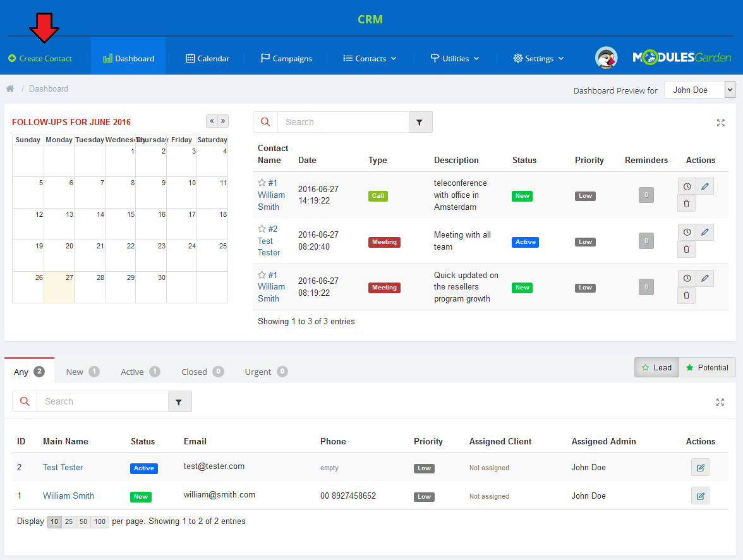This screenshot has height=560, width=743.
Task: Display 50 entries per page
Action: click(x=83, y=521)
